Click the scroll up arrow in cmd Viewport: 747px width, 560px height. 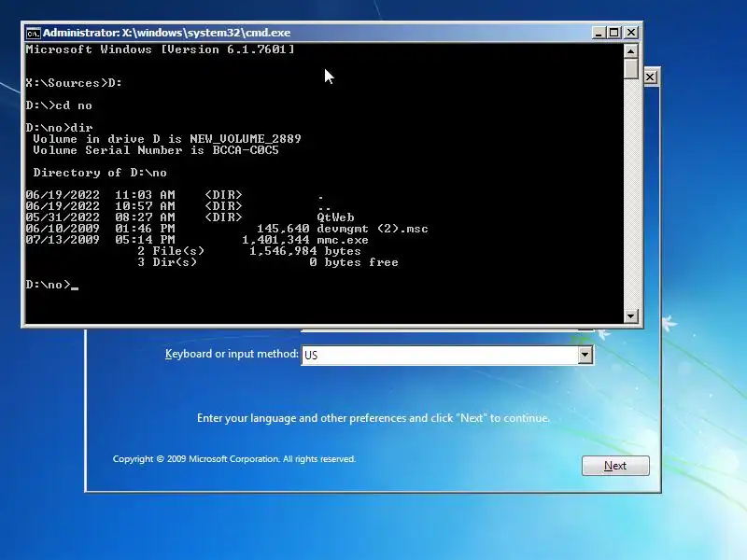pos(631,50)
